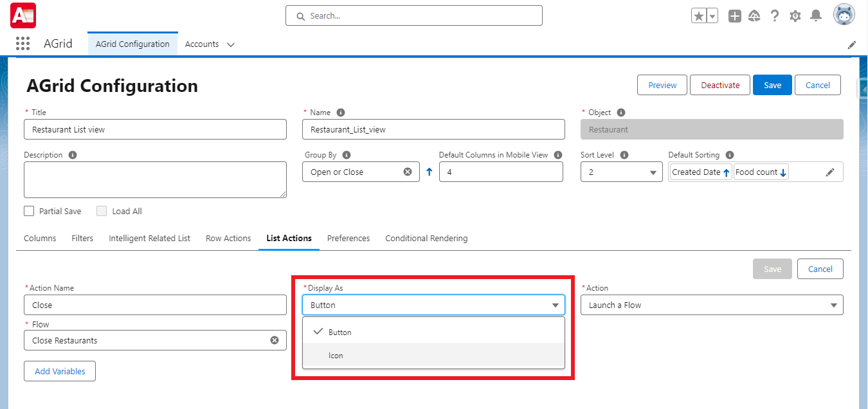Open the Preferences tab
The width and height of the screenshot is (868, 409).
(348, 238)
